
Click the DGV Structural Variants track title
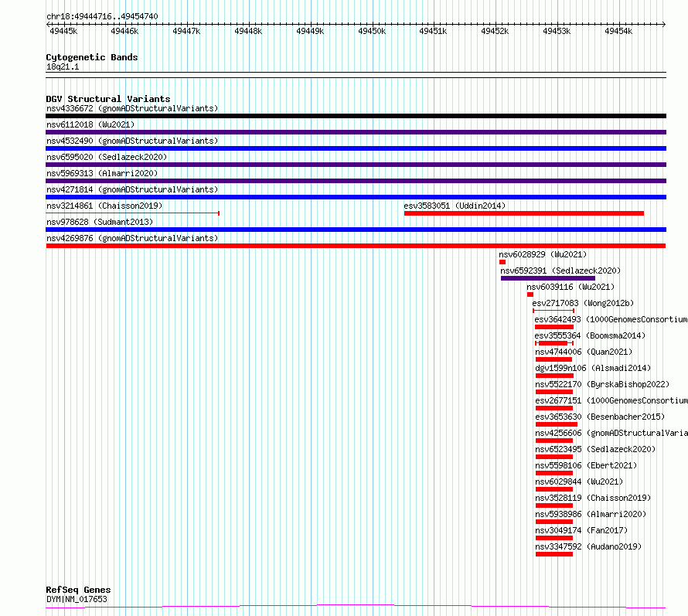(x=108, y=99)
